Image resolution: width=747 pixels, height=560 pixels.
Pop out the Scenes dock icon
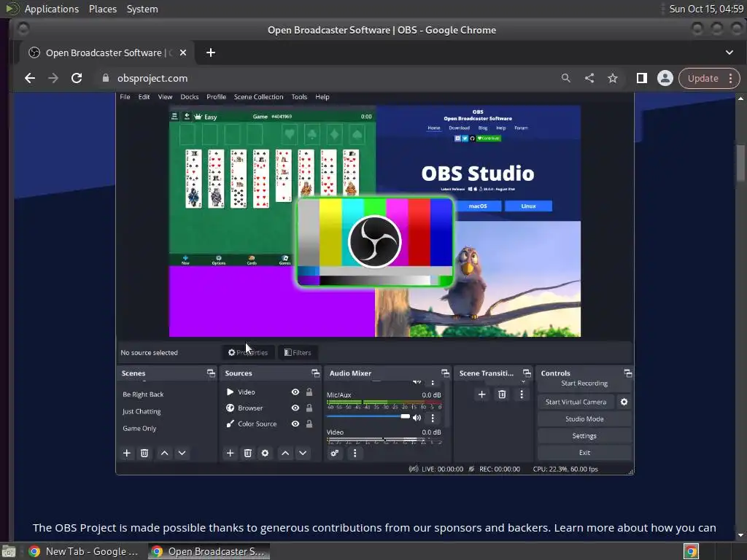point(211,373)
